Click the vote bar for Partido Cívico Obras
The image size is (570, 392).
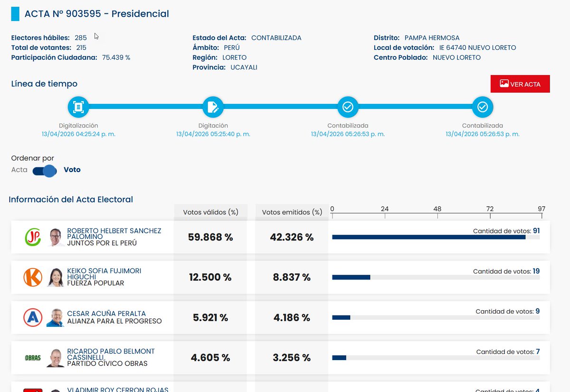point(436,357)
